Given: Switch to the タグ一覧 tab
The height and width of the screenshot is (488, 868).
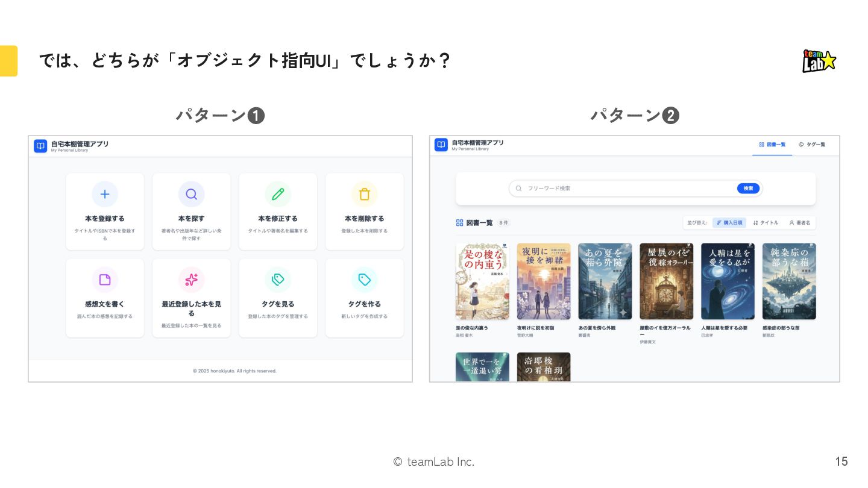Looking at the screenshot, I should (812, 145).
